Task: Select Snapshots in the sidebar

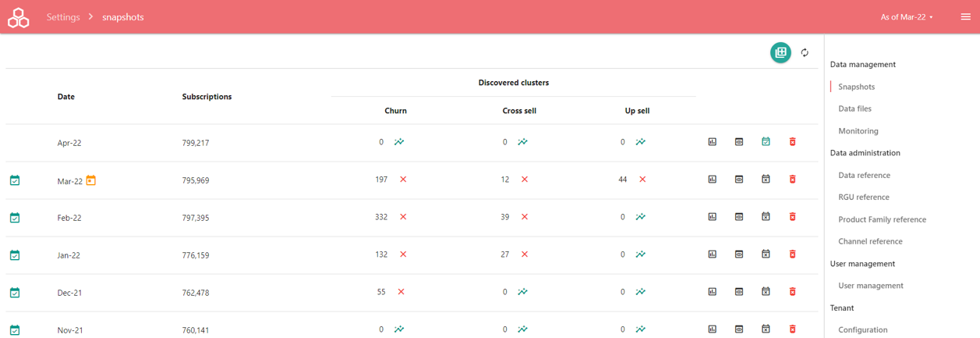Action: point(856,87)
